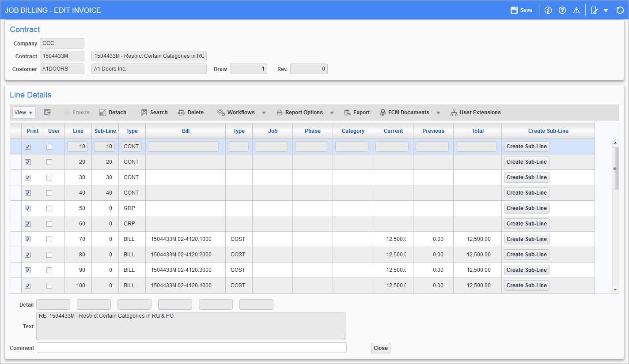
Task: Toggle Print checkbox for line 70
Action: [28, 239]
